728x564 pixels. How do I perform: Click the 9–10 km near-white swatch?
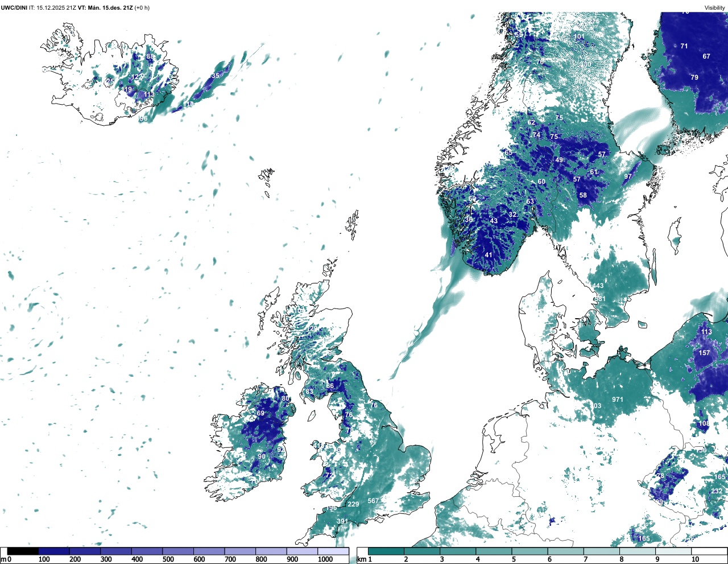click(x=673, y=551)
